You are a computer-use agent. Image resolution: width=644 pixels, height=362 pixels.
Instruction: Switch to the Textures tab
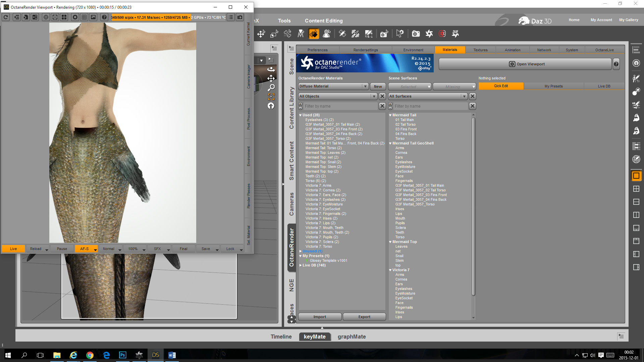480,50
